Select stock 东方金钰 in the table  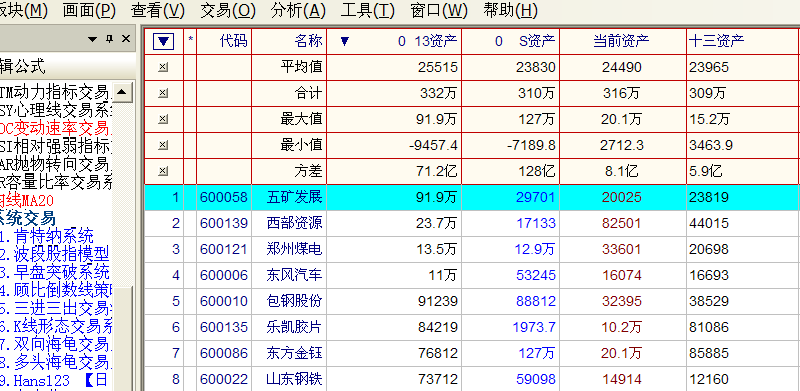(x=294, y=353)
